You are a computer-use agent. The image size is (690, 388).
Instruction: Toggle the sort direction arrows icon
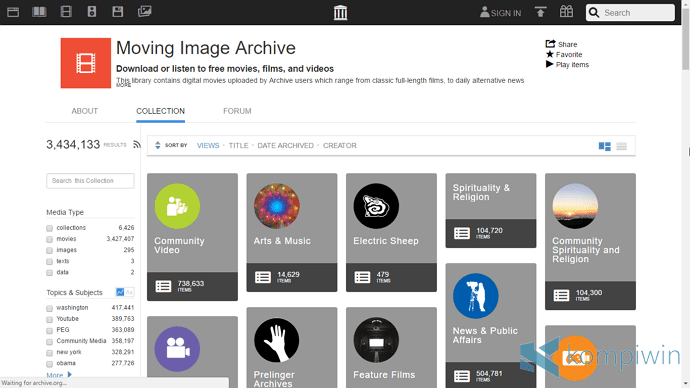click(158, 145)
